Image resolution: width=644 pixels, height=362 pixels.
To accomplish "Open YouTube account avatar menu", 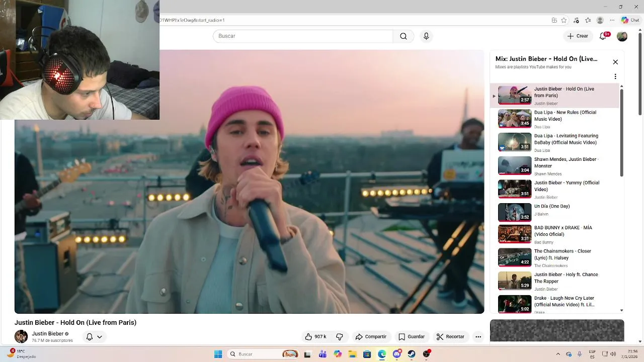I will [x=622, y=36].
